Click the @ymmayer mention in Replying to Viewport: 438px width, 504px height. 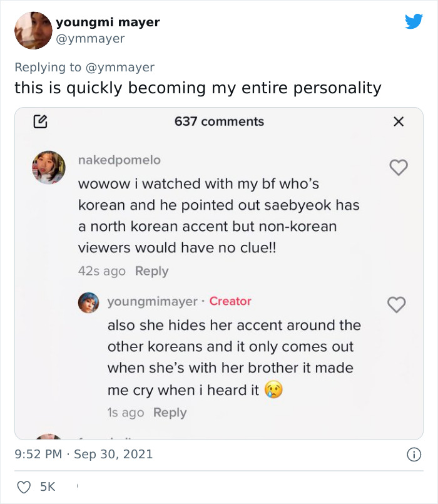(121, 67)
